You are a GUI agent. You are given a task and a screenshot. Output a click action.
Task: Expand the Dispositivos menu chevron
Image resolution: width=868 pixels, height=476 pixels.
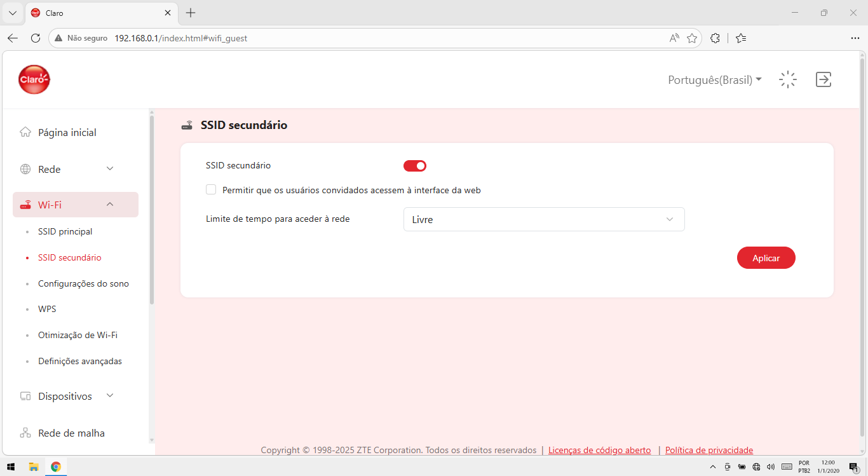(x=110, y=395)
